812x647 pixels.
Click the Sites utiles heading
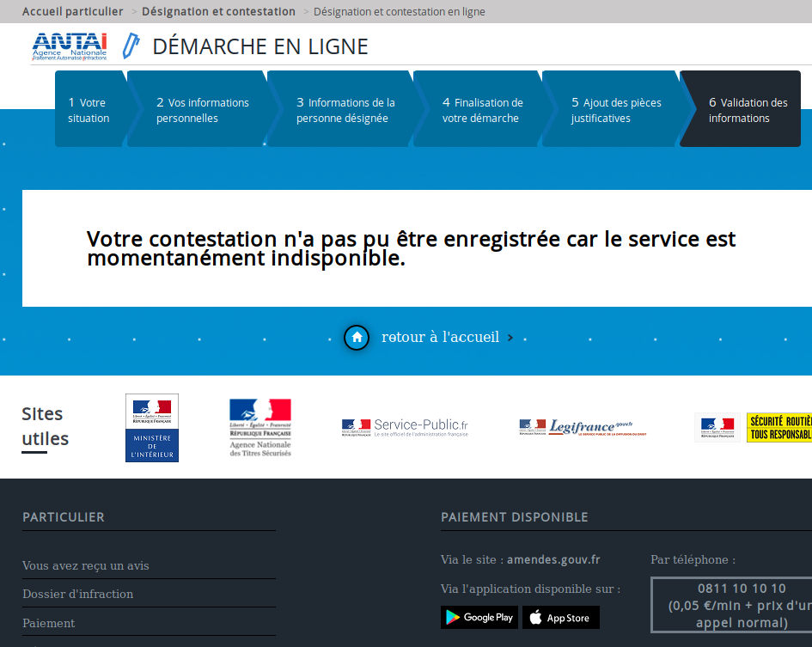click(x=45, y=426)
